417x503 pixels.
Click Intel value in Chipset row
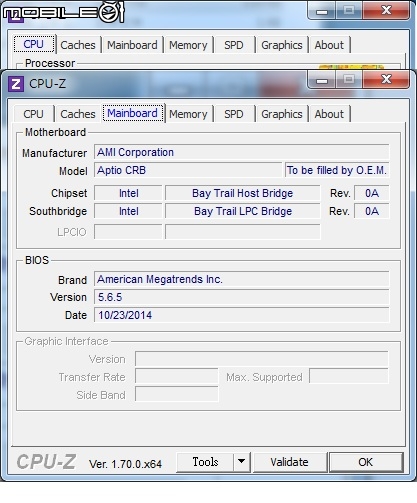click(x=128, y=193)
